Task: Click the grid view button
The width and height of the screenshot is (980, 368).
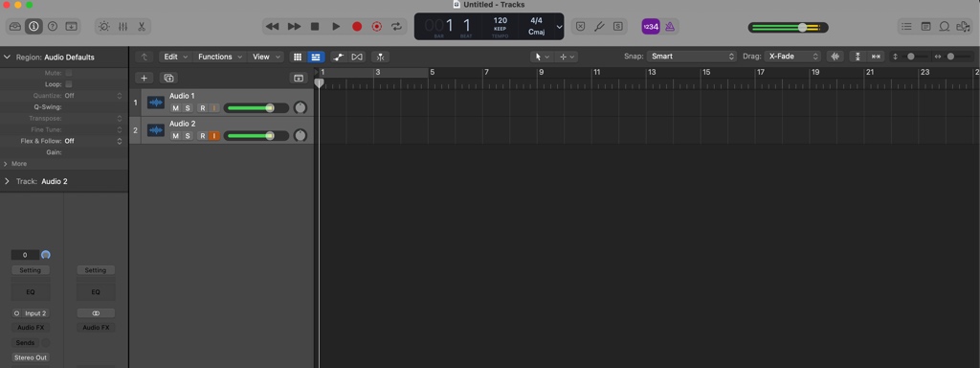Action: point(298,57)
